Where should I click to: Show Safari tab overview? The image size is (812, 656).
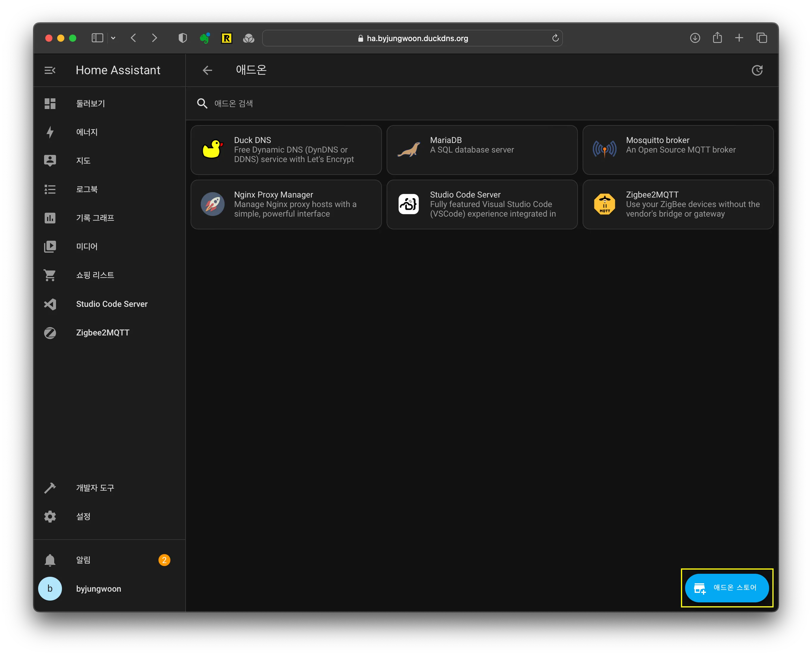762,38
